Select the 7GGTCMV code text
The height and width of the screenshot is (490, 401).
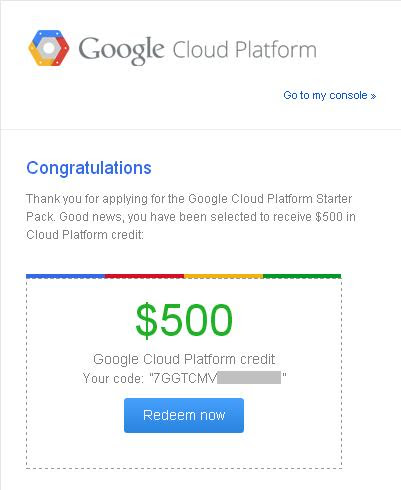tap(184, 378)
